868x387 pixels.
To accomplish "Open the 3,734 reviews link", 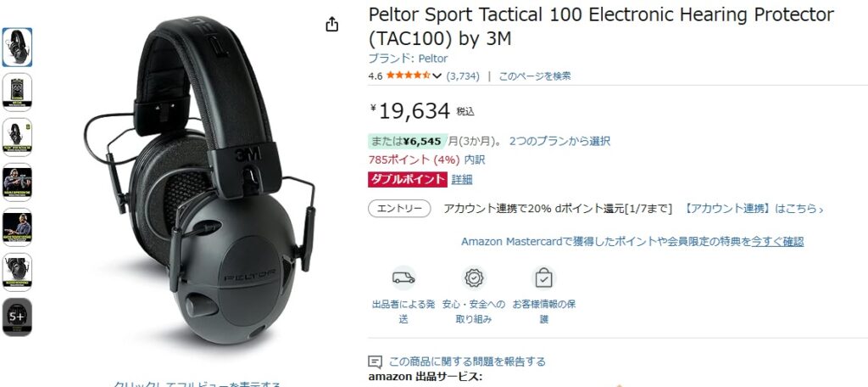I will coord(463,76).
